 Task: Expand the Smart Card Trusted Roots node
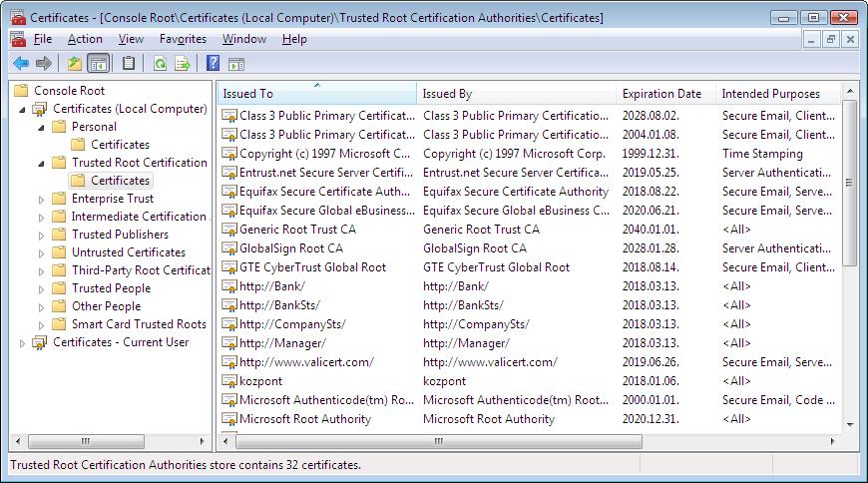coord(41,325)
